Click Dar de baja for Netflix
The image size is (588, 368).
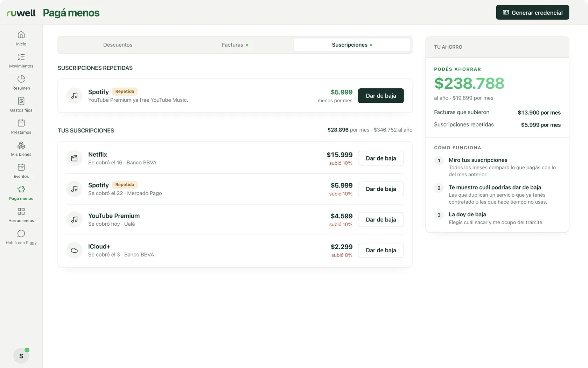coord(381,158)
